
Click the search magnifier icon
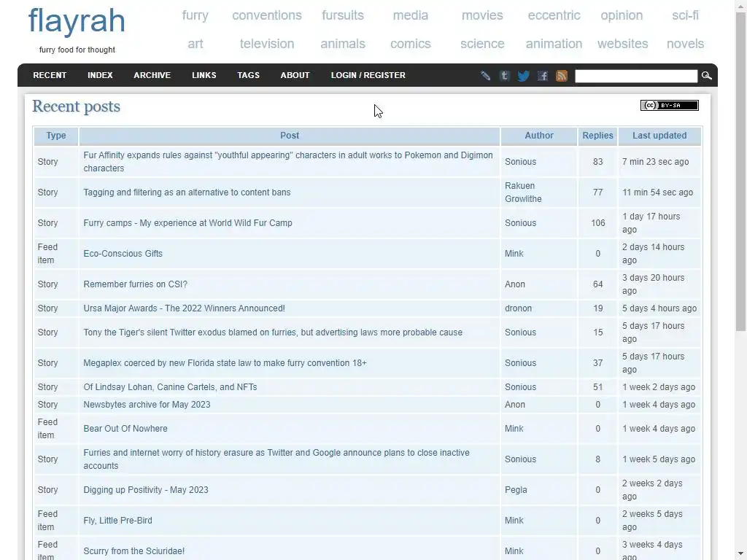click(706, 76)
